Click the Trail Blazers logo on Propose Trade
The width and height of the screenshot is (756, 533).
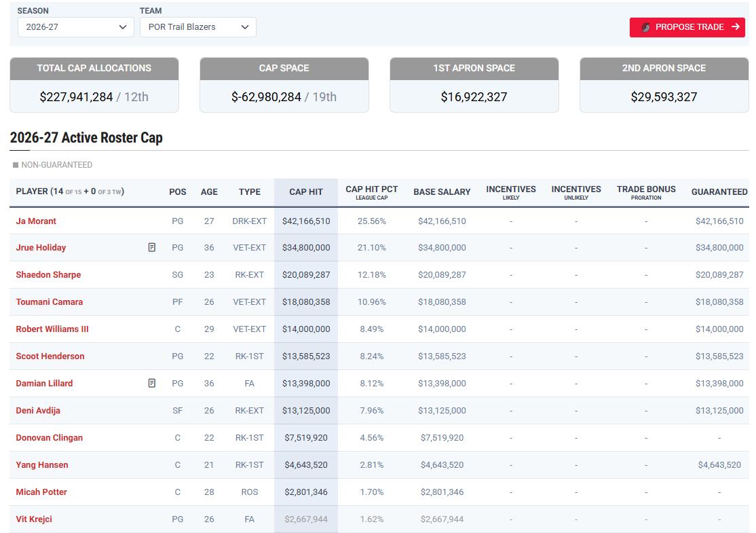point(645,27)
